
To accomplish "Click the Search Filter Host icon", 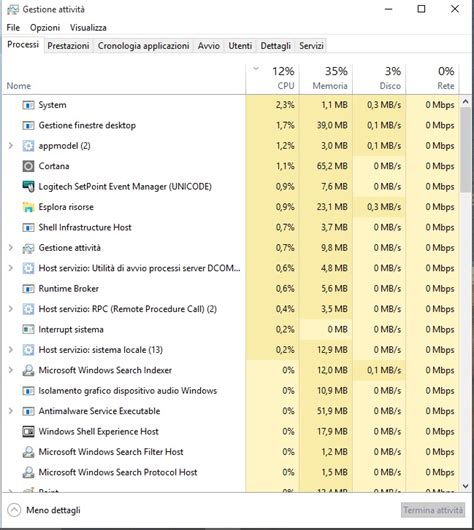I will tap(28, 452).
